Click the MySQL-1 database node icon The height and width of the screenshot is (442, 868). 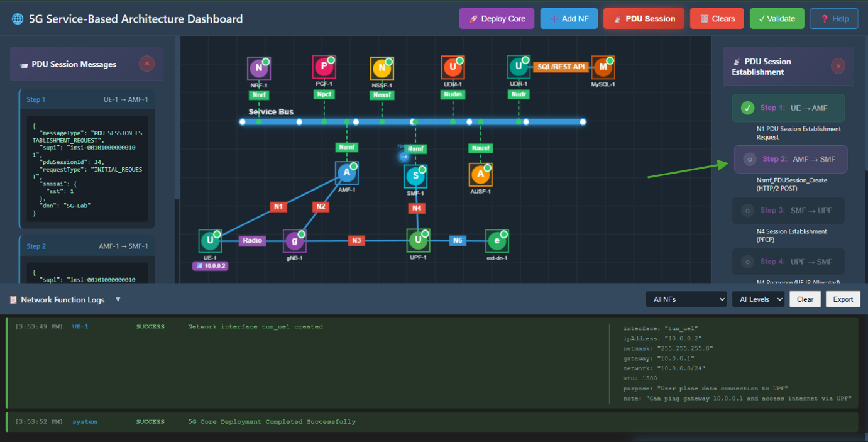[603, 67]
